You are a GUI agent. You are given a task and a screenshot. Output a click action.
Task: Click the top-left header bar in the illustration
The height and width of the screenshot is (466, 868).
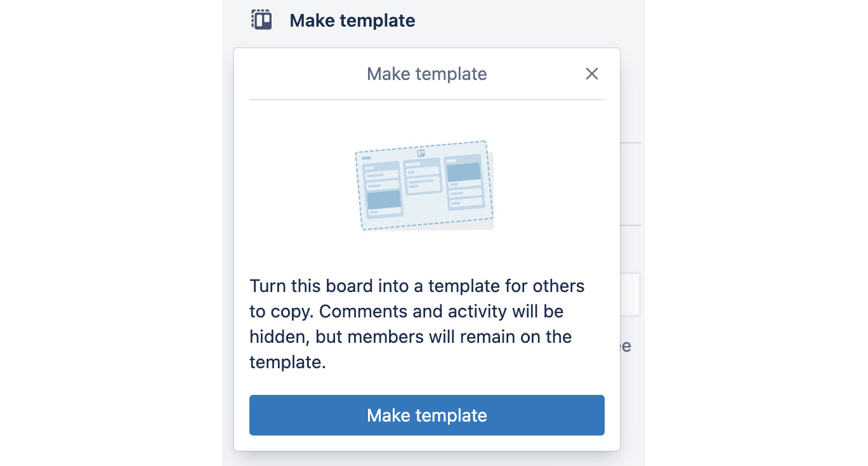[x=366, y=157]
